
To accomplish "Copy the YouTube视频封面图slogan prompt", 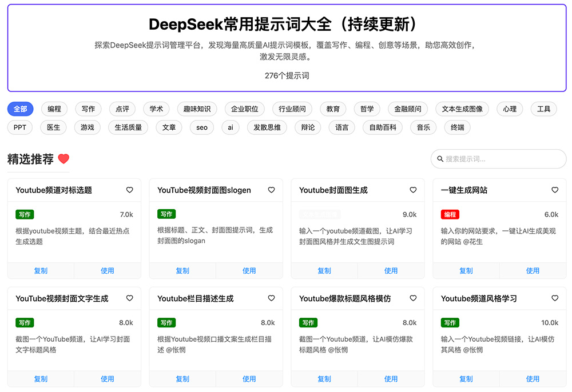I will tap(182, 271).
